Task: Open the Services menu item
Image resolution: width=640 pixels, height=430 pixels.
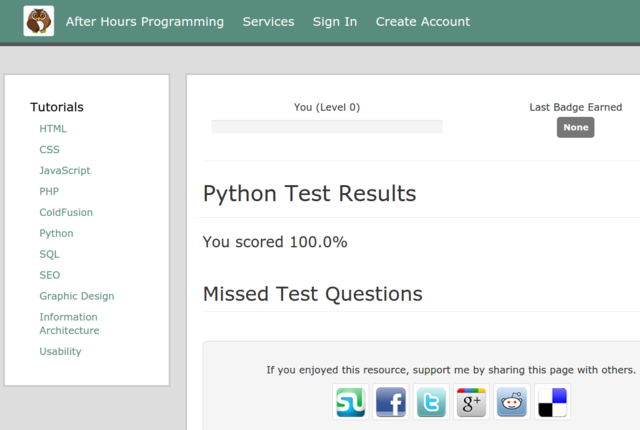Action: click(x=268, y=21)
